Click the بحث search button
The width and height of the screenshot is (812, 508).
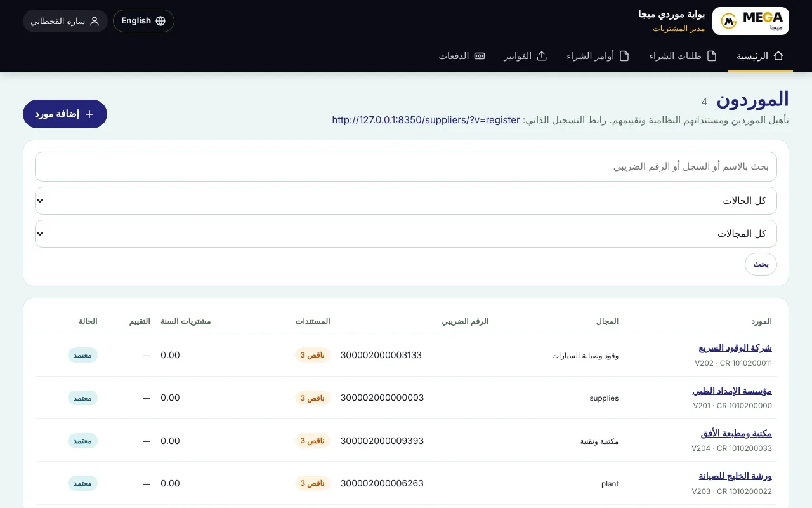761,264
